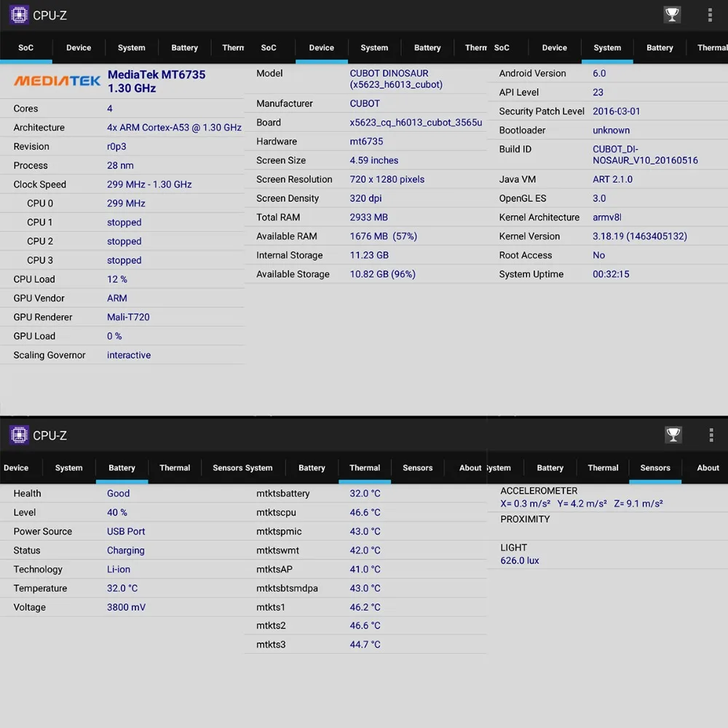
Task: Click the Board value 'x5623_cq_h6013_cubot_3565u'
Action: pos(416,122)
